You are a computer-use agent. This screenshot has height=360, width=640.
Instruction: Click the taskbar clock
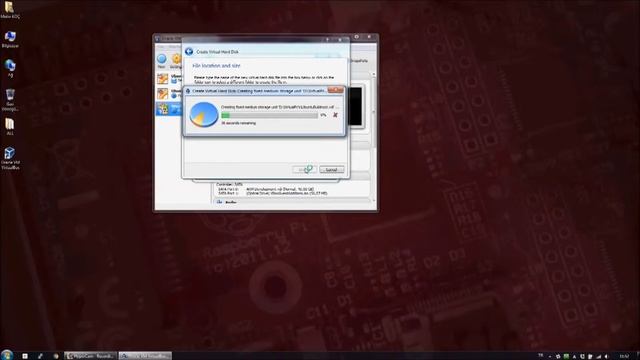624,356
